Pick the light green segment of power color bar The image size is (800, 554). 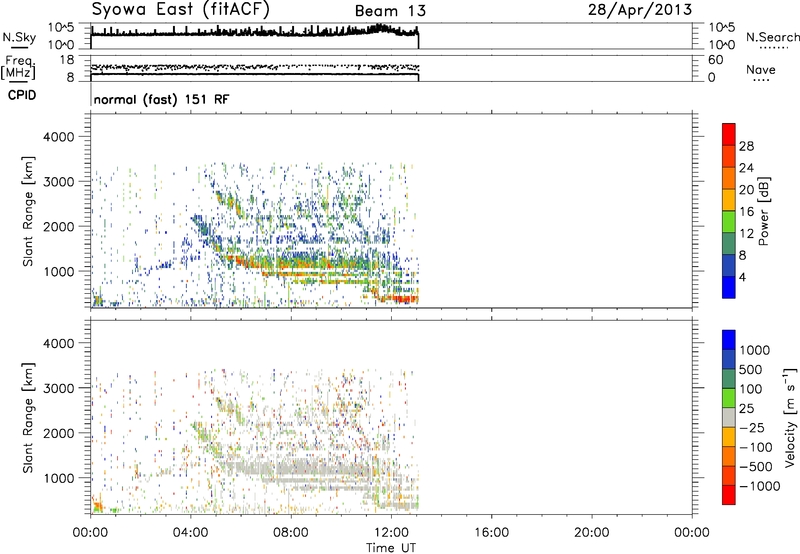point(729,221)
